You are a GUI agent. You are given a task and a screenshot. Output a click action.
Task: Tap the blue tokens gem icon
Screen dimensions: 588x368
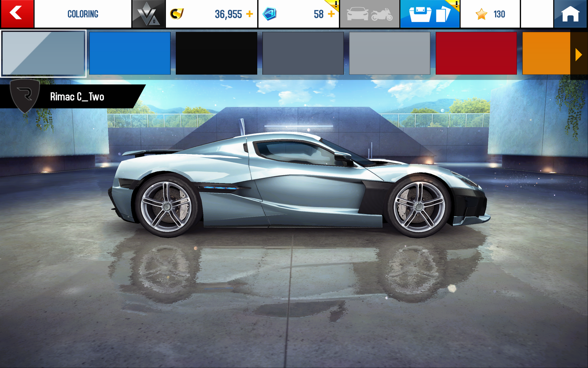(269, 14)
